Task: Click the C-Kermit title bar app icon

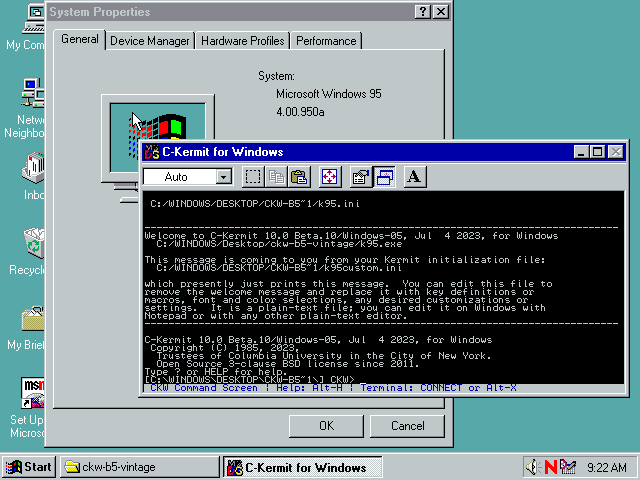Action: coord(152,152)
